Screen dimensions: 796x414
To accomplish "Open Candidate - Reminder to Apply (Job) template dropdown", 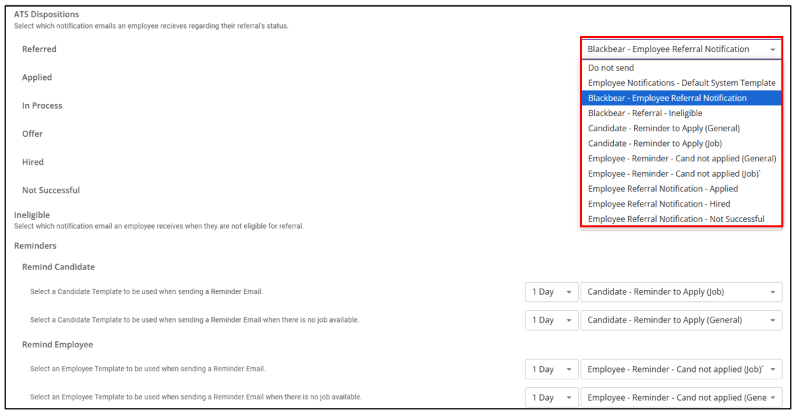I will pyautogui.click(x=681, y=292).
